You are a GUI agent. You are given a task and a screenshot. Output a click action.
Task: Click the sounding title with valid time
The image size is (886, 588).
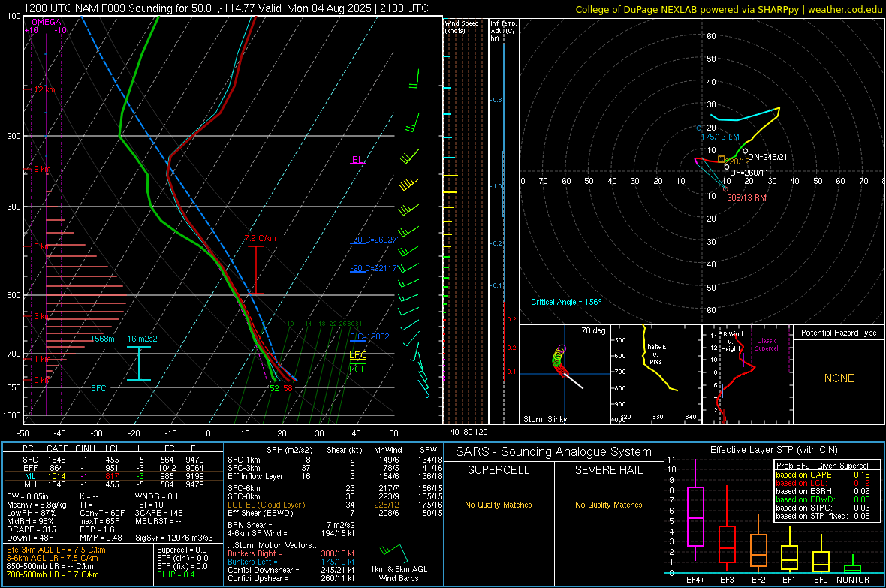click(x=226, y=8)
